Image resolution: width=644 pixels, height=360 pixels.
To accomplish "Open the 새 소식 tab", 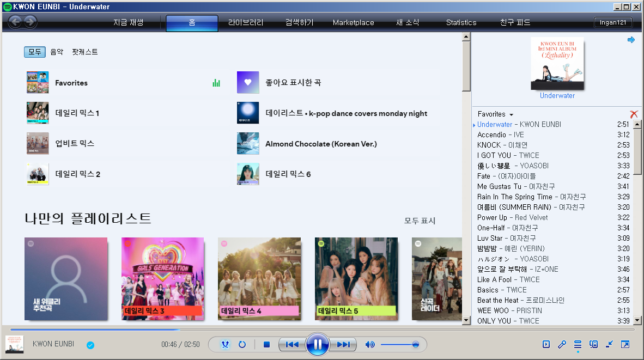I will pos(408,22).
